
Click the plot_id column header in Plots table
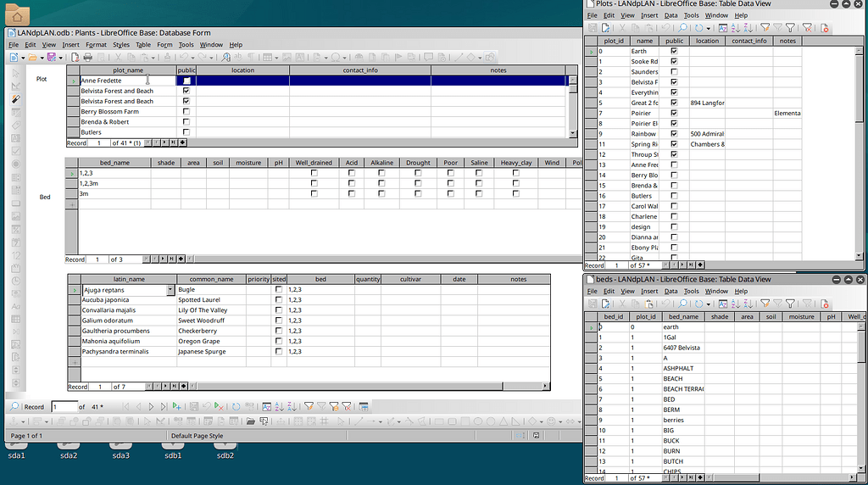coord(614,41)
